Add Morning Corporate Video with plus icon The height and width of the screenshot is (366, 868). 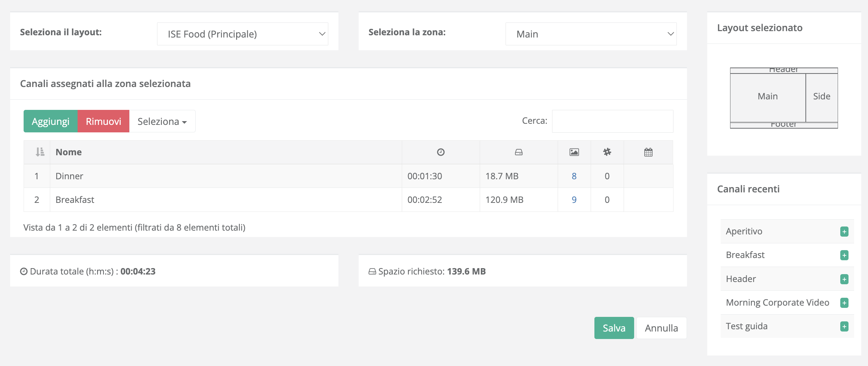844,303
